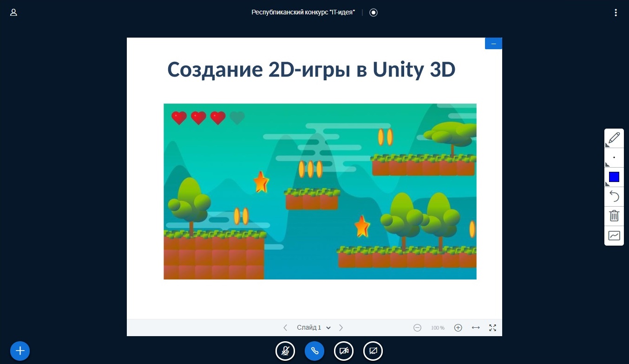This screenshot has height=364, width=629.
Task: Go to the next slide
Action: coord(341,328)
